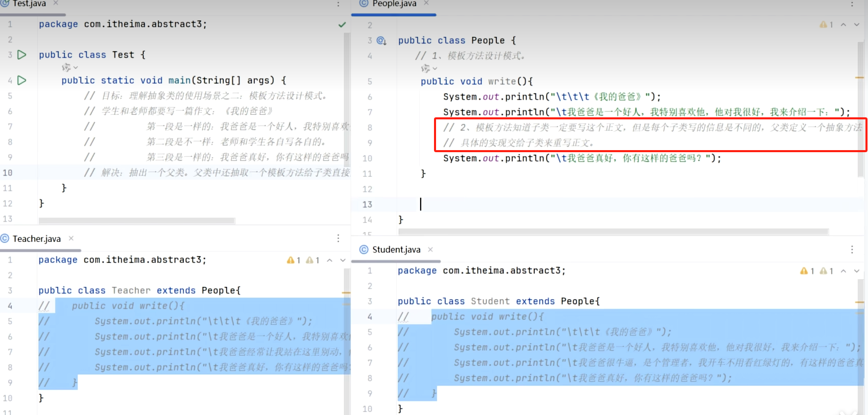Image resolution: width=868 pixels, height=415 pixels.
Task: Click 'public static void main' line in Test.java
Action: point(173,80)
